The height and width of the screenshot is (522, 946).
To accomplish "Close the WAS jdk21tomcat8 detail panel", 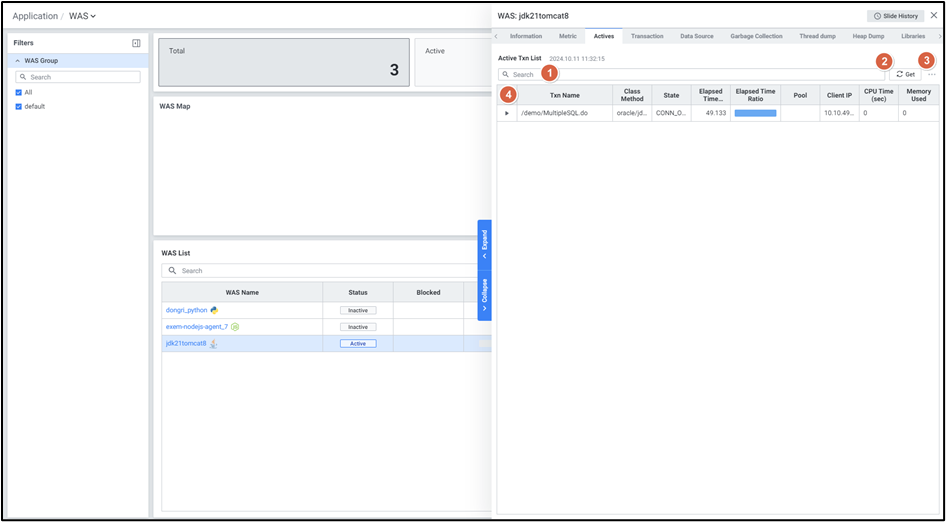I will coord(934,16).
